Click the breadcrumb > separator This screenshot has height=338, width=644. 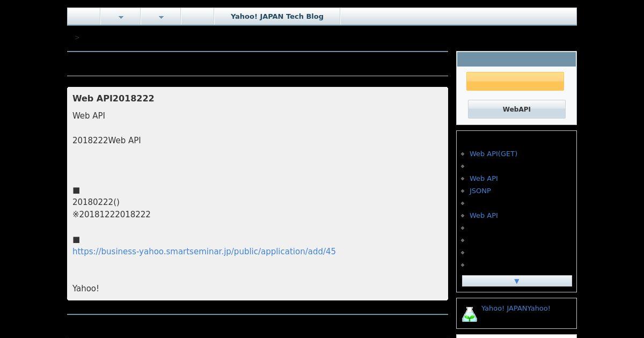(x=77, y=38)
